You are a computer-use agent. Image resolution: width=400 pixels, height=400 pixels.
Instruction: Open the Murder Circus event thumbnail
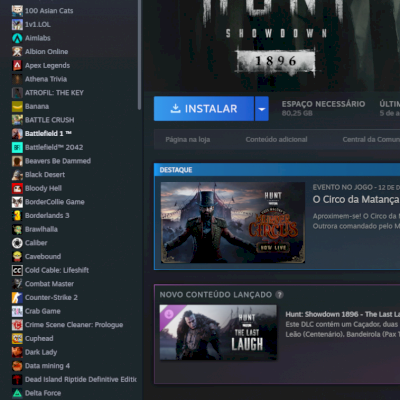pyautogui.click(x=233, y=222)
